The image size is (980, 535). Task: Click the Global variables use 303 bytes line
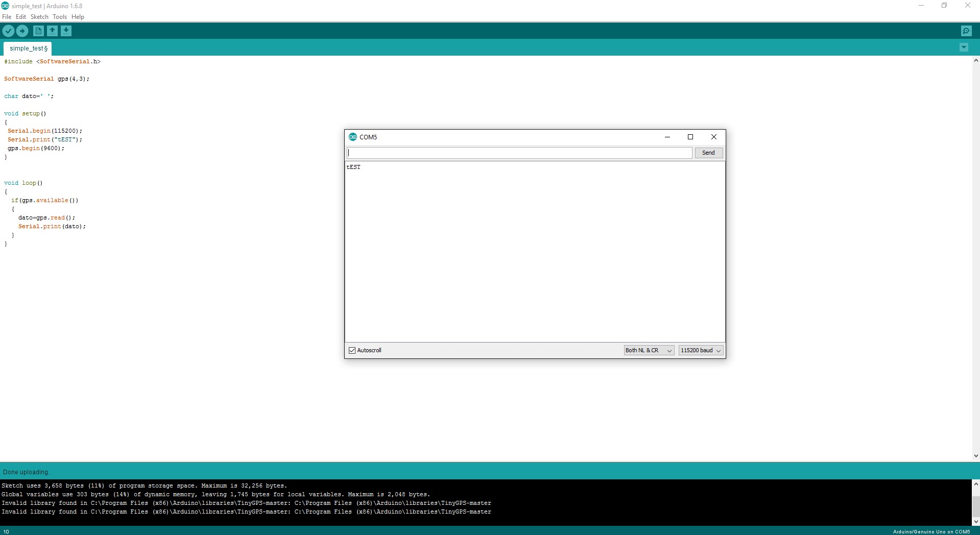(x=216, y=494)
